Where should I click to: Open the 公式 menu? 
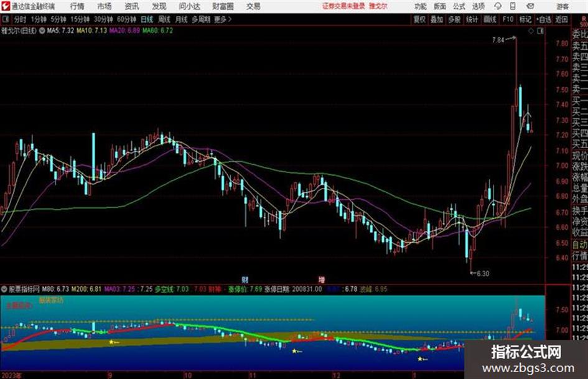[x=459, y=6]
